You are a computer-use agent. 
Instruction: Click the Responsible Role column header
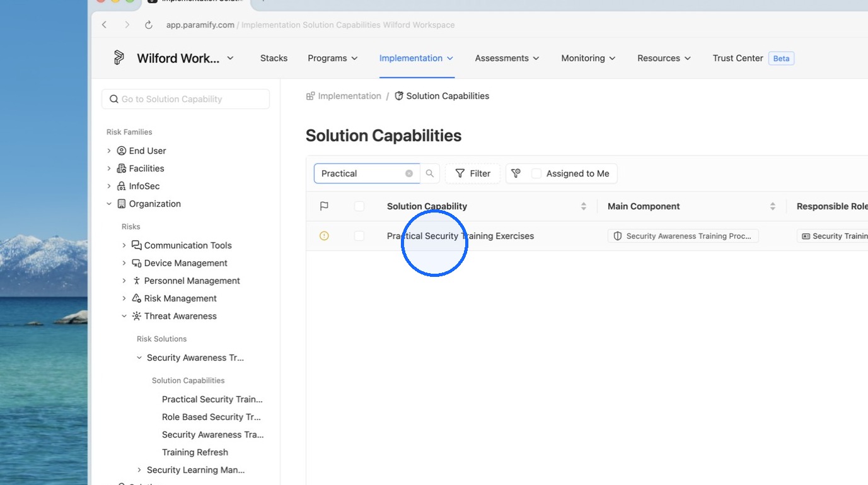(x=832, y=206)
